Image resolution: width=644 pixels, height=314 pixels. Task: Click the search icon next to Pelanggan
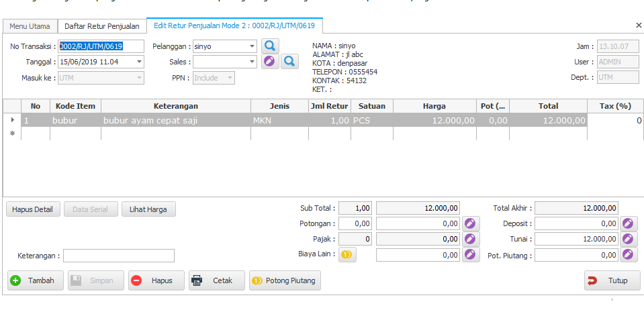click(x=269, y=46)
